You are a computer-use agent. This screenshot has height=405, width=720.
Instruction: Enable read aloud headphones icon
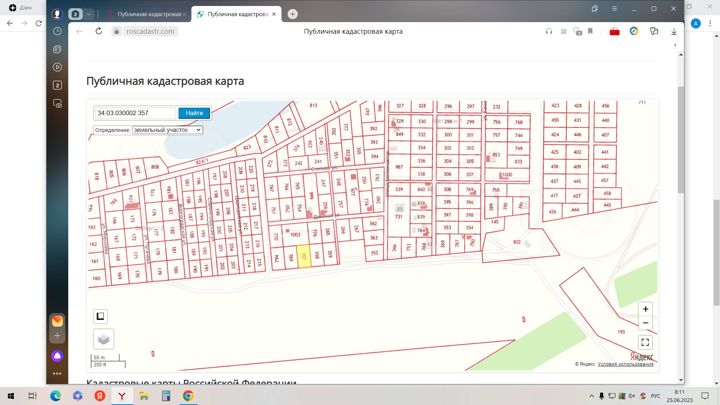549,31
